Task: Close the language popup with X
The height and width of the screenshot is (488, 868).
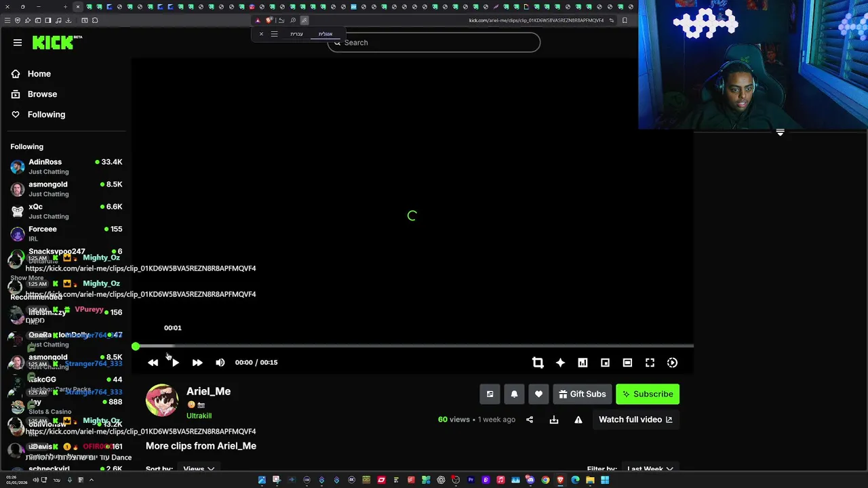Action: (x=261, y=34)
